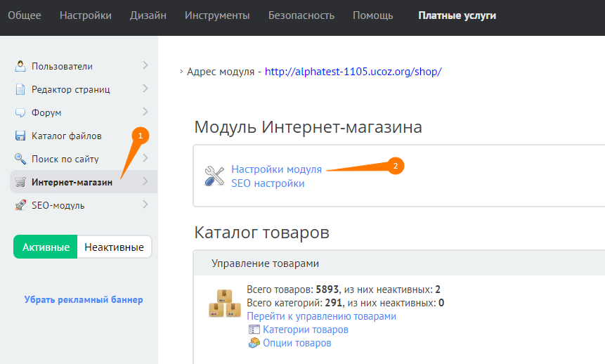Open the Дизайн top menu
The height and width of the screenshot is (364, 605).
pos(148,15)
